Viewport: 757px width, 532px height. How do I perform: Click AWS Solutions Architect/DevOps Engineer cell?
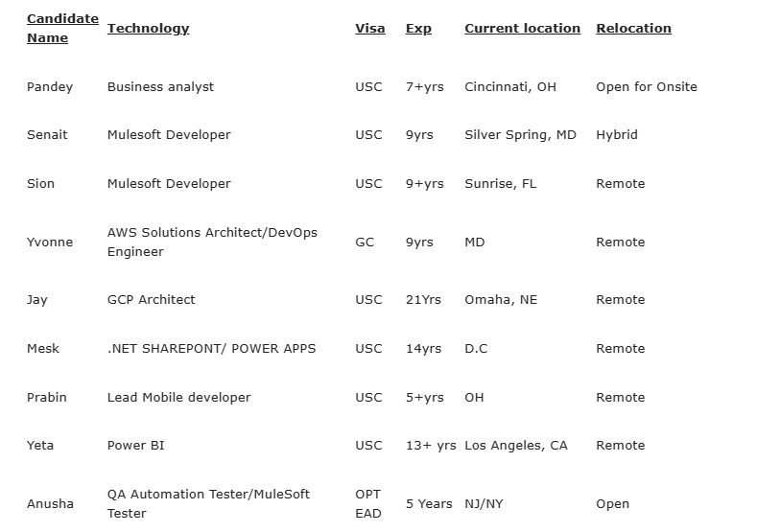tap(211, 242)
